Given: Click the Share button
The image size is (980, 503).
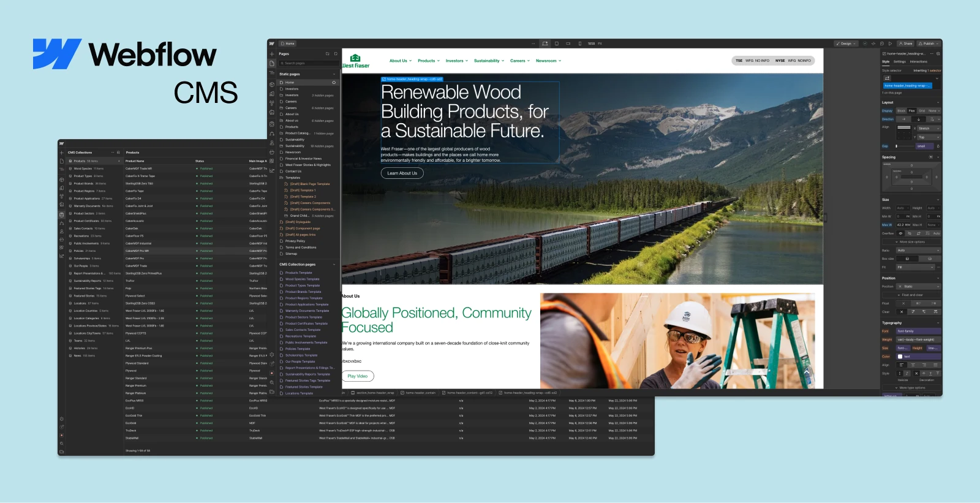Looking at the screenshot, I should 906,43.
